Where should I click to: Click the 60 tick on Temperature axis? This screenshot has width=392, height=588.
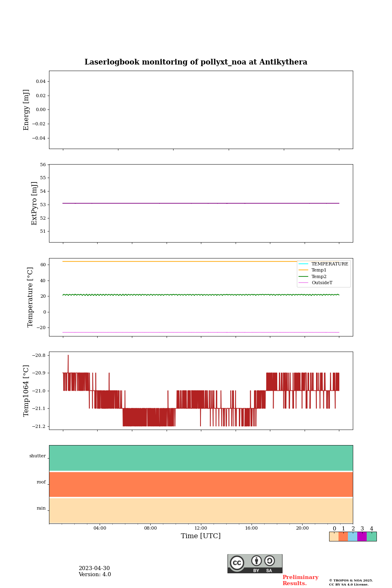43,265
